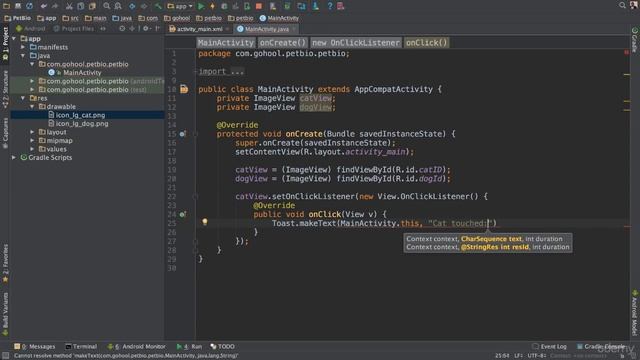640x360 pixels.
Task: Expand the collapsed import statement fold
Action: [221, 71]
